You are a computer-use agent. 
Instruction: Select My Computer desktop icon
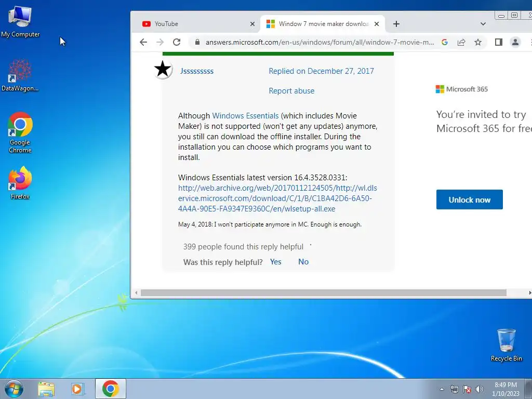click(20, 21)
